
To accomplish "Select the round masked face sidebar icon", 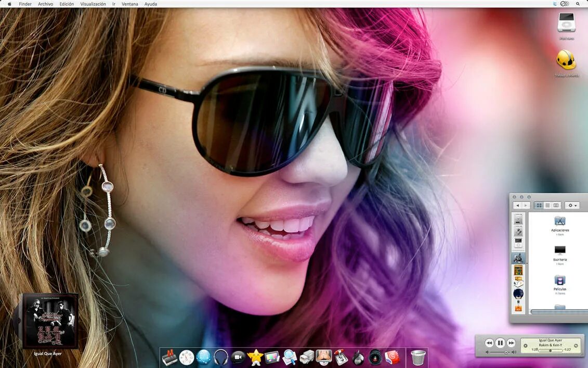I will (518, 294).
